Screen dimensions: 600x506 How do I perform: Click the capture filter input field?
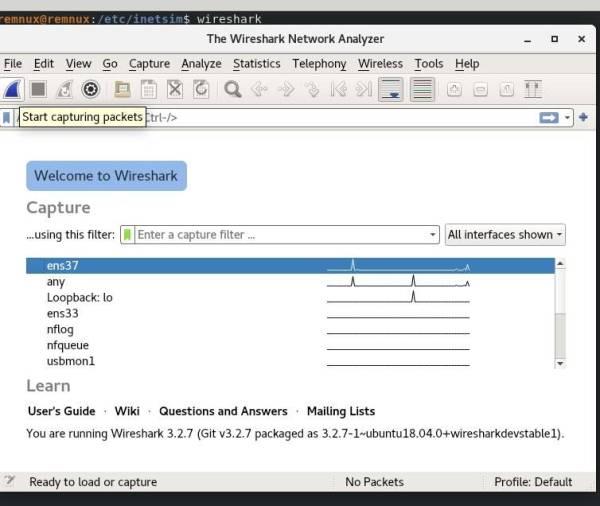(x=280, y=235)
